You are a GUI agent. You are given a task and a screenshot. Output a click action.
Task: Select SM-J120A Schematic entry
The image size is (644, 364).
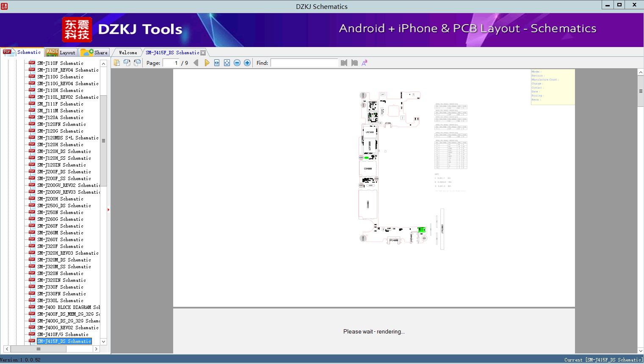(x=60, y=117)
